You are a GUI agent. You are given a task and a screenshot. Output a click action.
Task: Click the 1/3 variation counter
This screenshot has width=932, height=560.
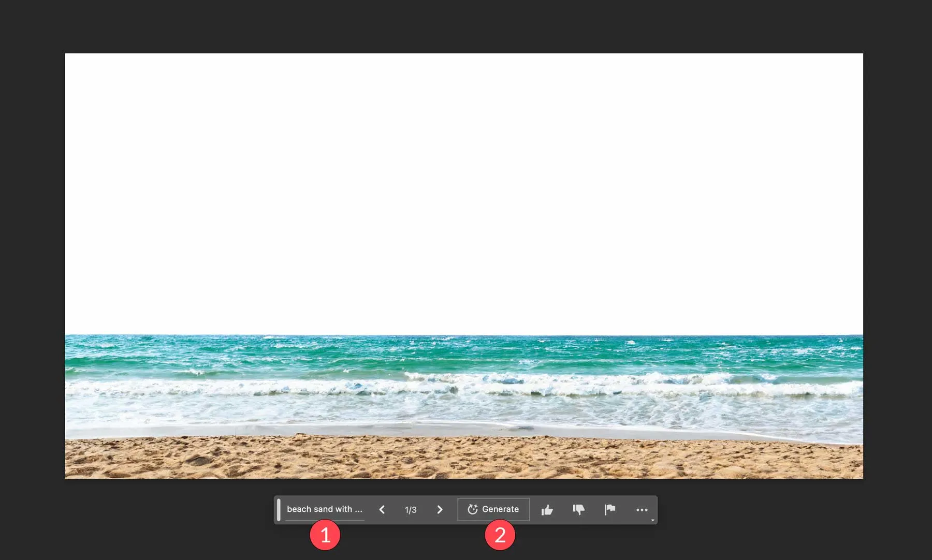[x=411, y=510]
